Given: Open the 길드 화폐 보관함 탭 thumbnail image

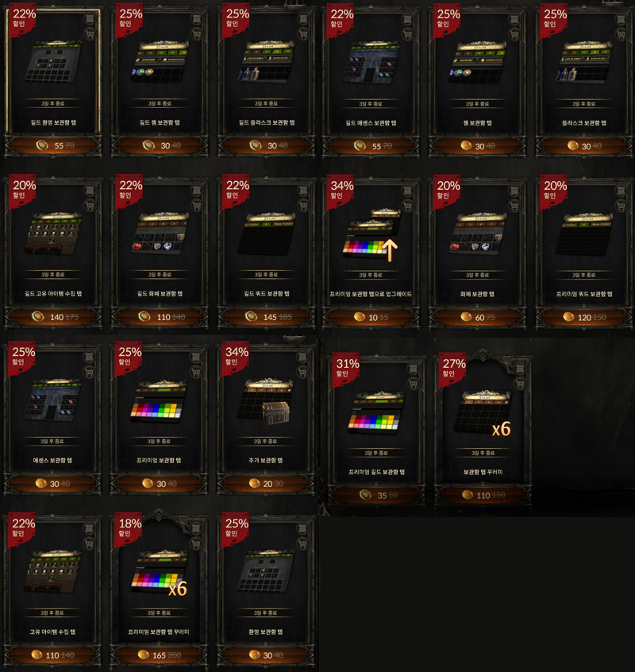Looking at the screenshot, I should (x=160, y=234).
